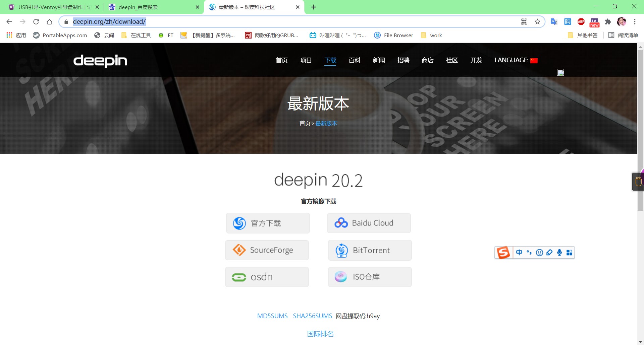This screenshot has width=644, height=345.
Task: Open the Chrome three-dot menu
Action: click(635, 22)
